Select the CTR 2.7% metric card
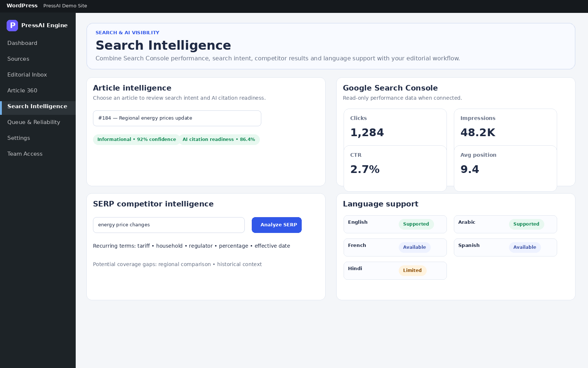The height and width of the screenshot is (368, 588). pos(395,169)
